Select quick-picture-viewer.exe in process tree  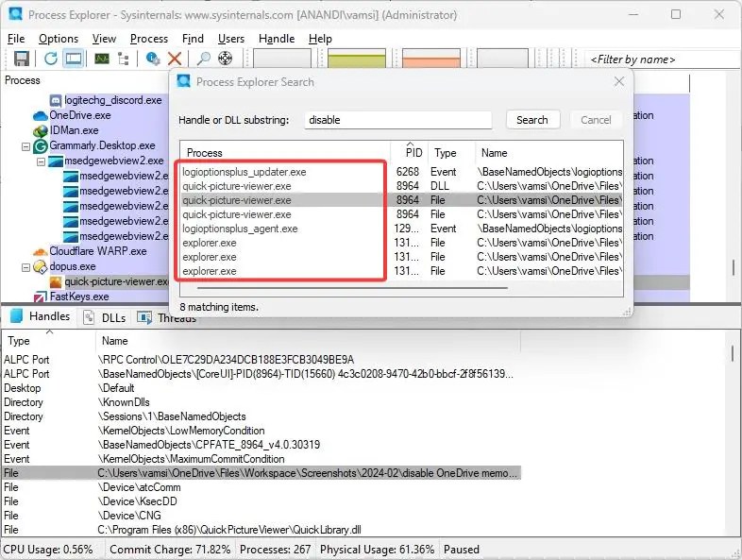(116, 281)
